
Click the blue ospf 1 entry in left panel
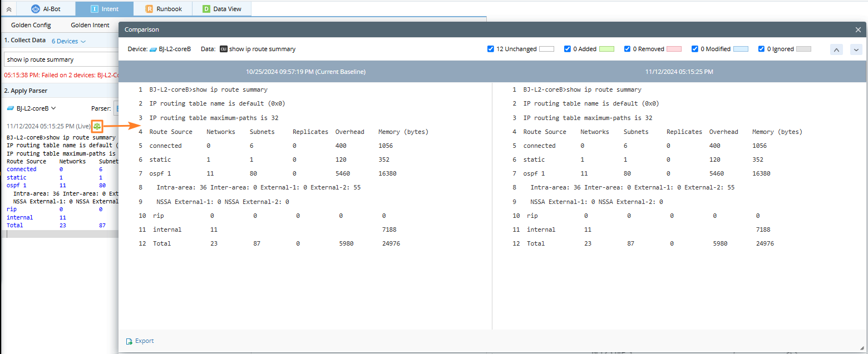(x=17, y=185)
